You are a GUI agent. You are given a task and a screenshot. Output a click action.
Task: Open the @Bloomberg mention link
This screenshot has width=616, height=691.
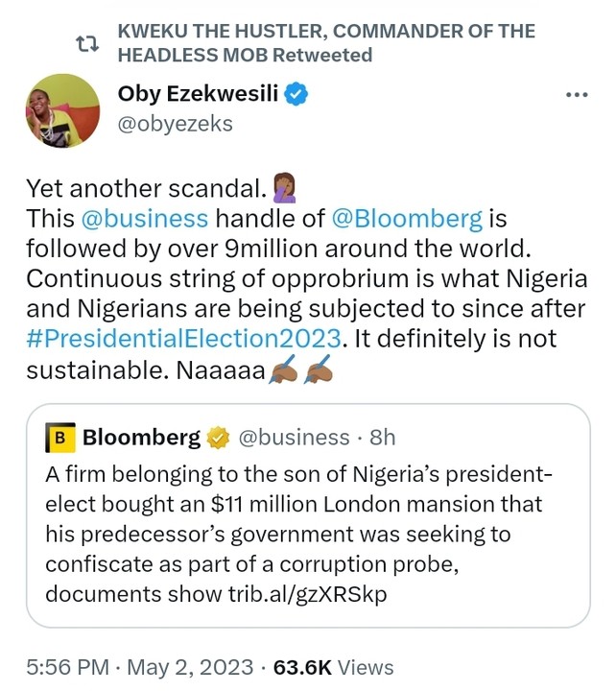pos(406,218)
